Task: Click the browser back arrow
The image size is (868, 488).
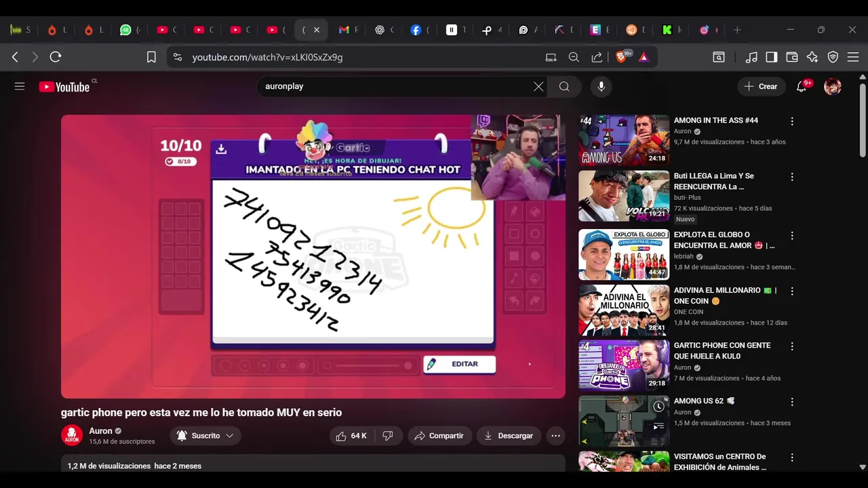Action: [15, 57]
